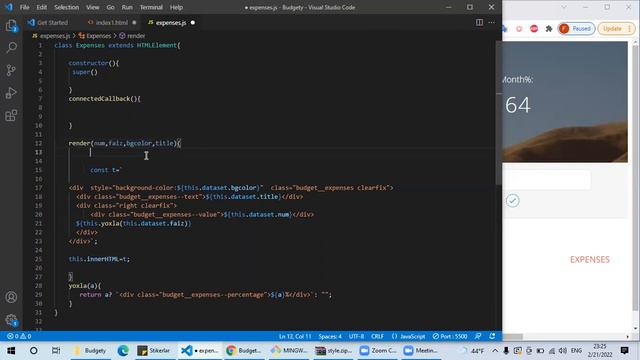The width and height of the screenshot is (640, 360).
Task: Open the File menu
Action: pos(24,7)
